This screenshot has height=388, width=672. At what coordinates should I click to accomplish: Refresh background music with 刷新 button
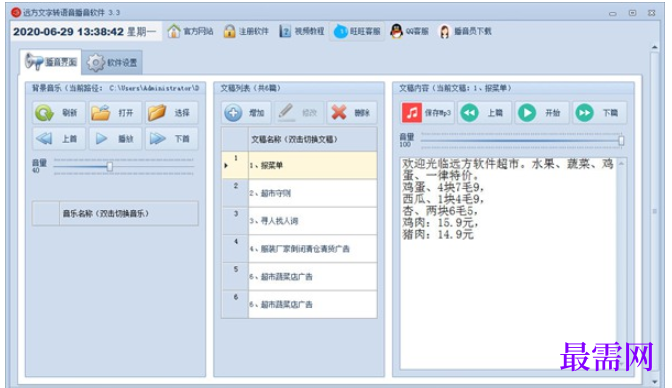point(59,113)
